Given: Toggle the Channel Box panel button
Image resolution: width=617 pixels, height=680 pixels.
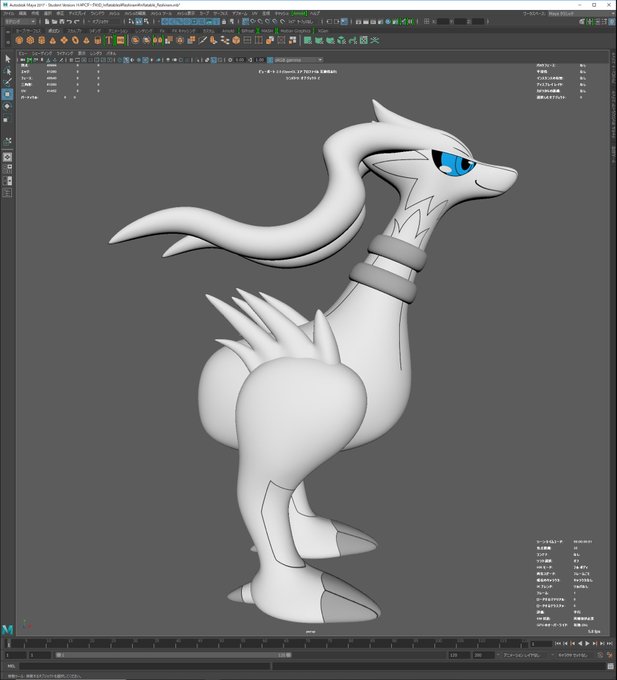Looking at the screenshot, I should pyautogui.click(x=612, y=22).
